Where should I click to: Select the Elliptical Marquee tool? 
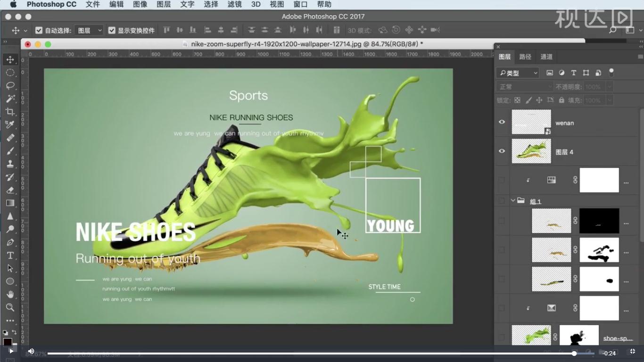[10, 73]
